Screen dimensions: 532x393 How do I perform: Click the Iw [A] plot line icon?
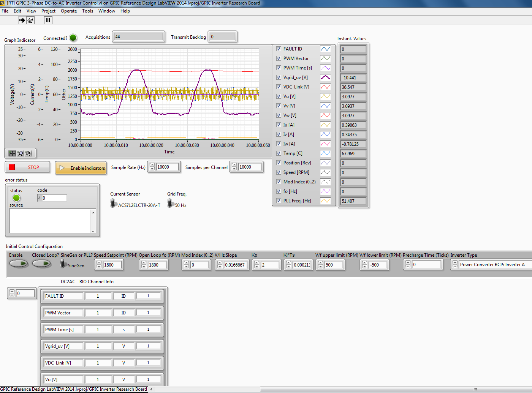(325, 144)
